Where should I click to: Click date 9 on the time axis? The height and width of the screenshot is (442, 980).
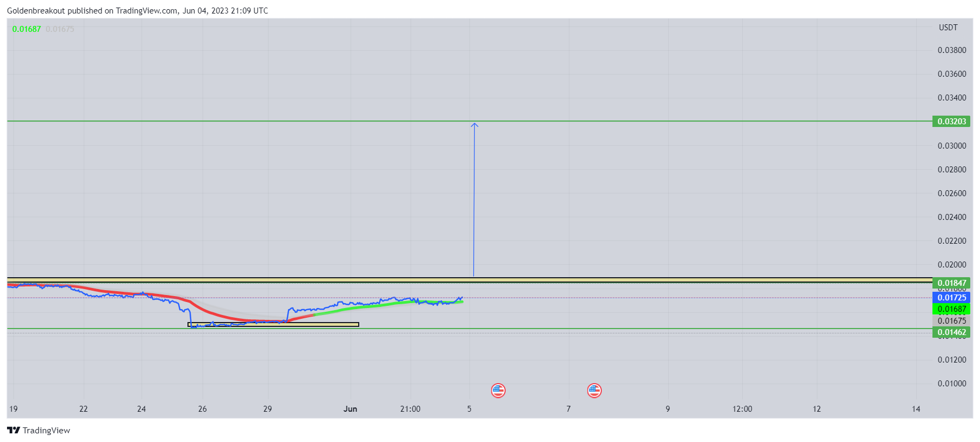click(668, 409)
